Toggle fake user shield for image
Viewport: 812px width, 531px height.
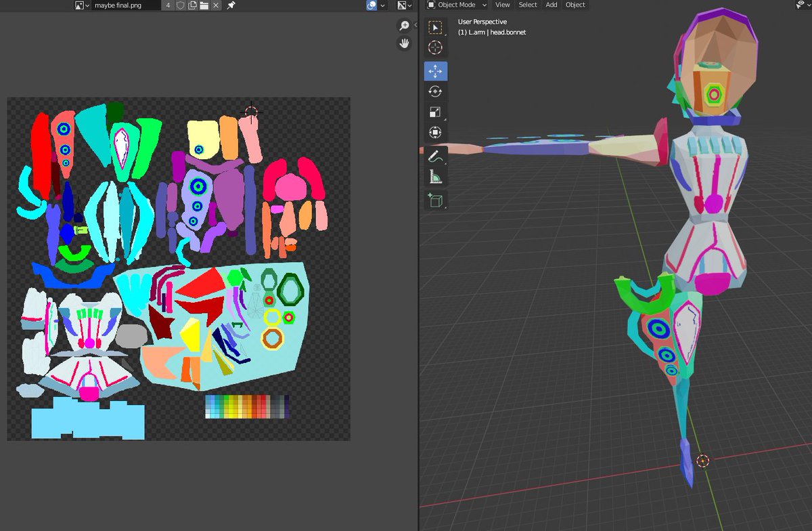click(x=181, y=5)
